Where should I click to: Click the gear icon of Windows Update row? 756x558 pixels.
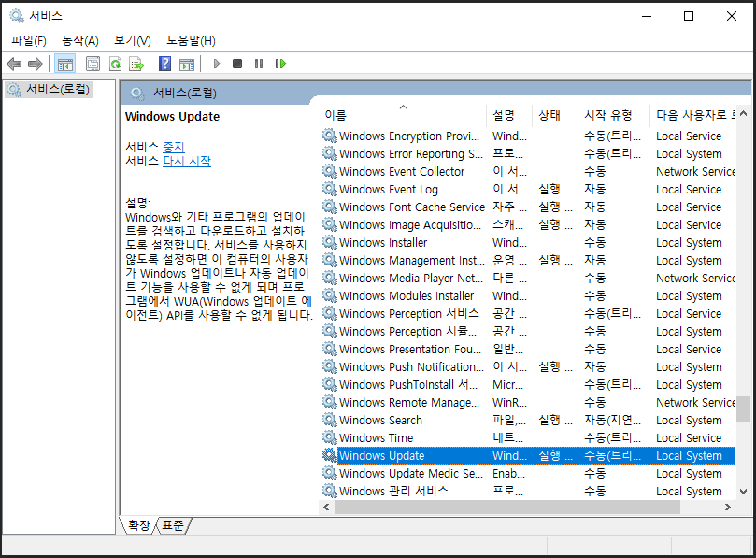[x=329, y=455]
